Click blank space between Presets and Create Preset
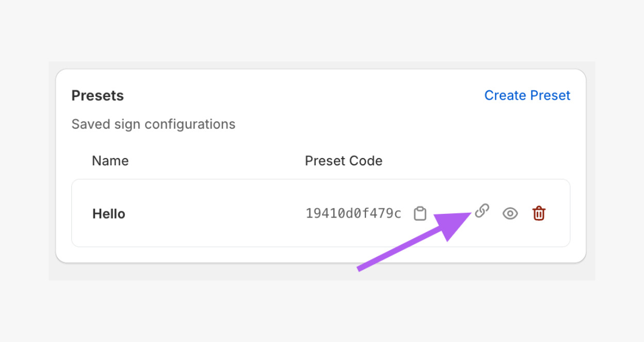Image resolution: width=644 pixels, height=342 pixels. pos(304,96)
